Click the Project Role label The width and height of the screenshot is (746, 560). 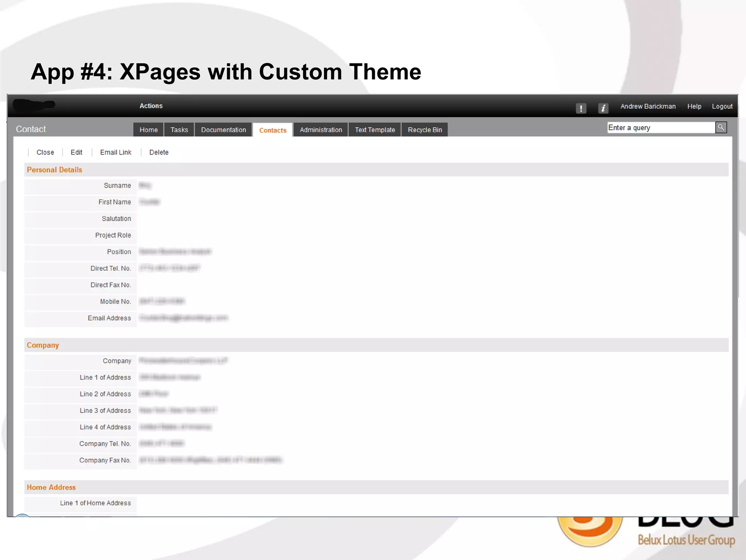113,235
